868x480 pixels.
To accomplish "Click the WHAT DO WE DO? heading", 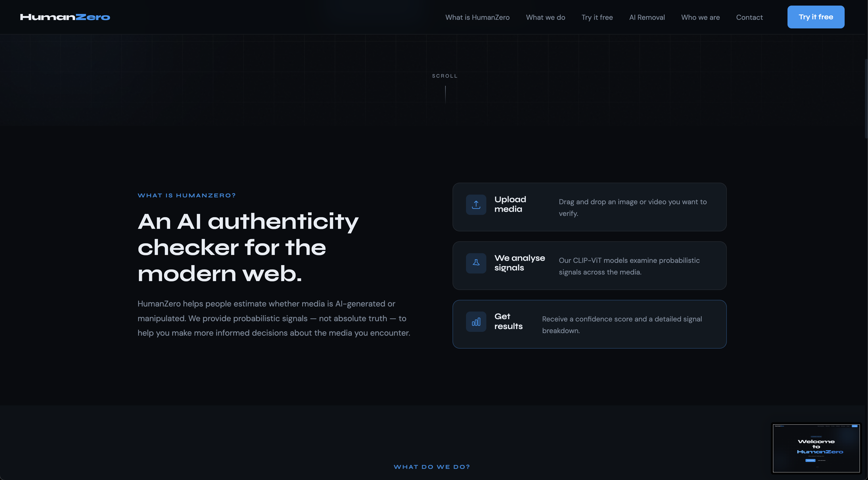I will pos(432,467).
